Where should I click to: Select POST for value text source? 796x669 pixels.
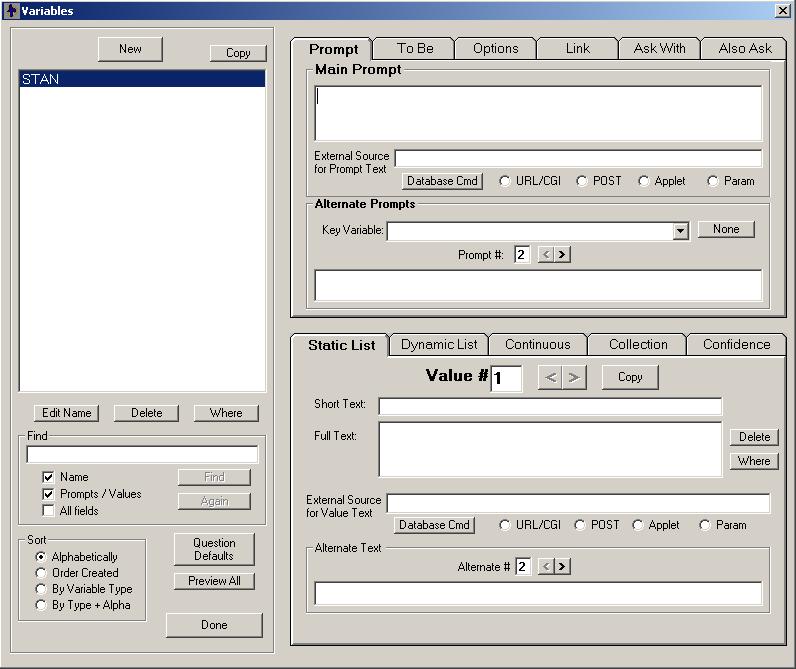click(580, 525)
